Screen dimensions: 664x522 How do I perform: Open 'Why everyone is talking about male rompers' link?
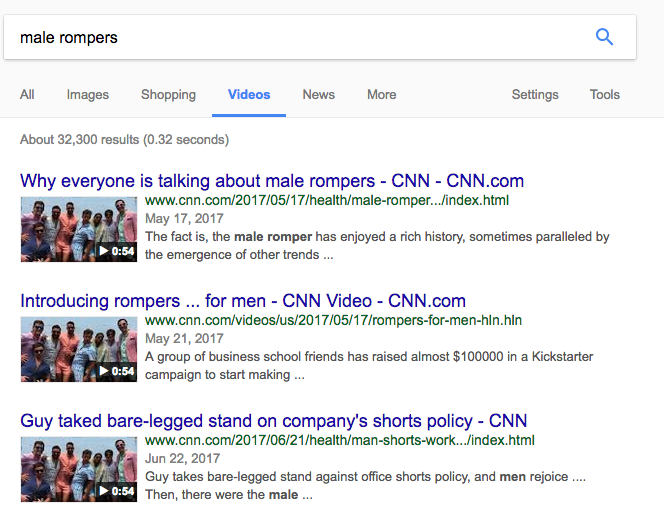point(272,181)
